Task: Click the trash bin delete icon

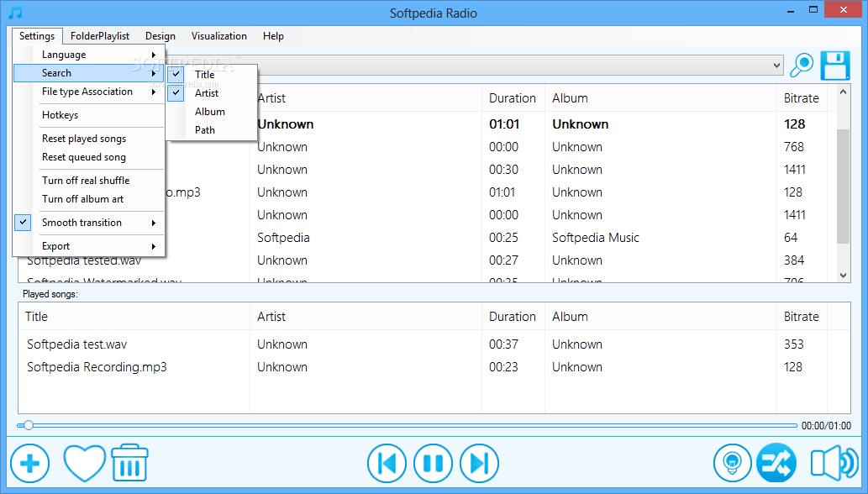Action: (129, 462)
